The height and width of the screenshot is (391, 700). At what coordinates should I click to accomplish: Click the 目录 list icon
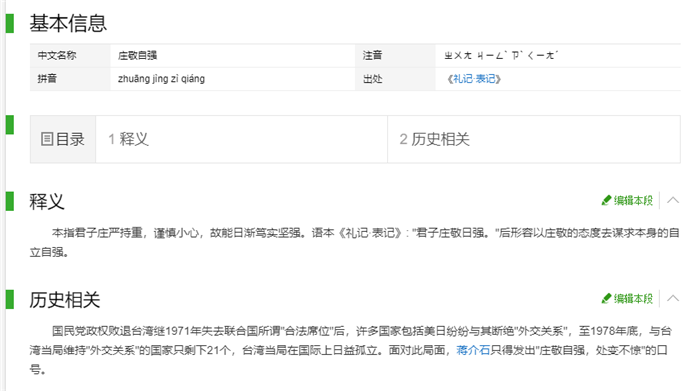[x=46, y=139]
